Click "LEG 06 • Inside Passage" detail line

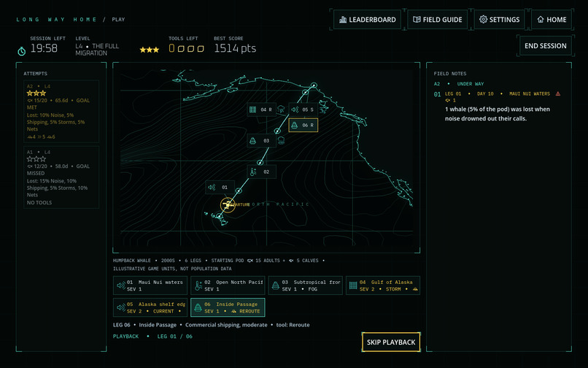(211, 325)
